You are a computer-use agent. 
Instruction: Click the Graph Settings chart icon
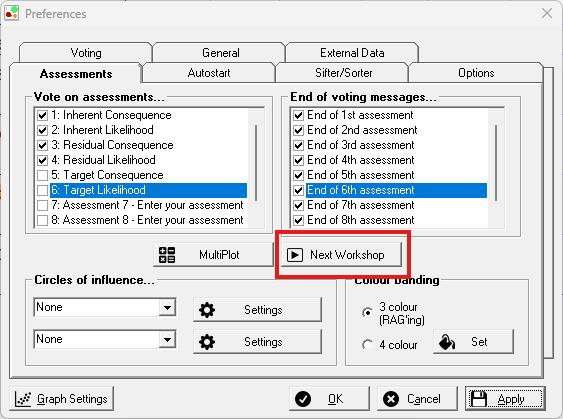[23, 399]
